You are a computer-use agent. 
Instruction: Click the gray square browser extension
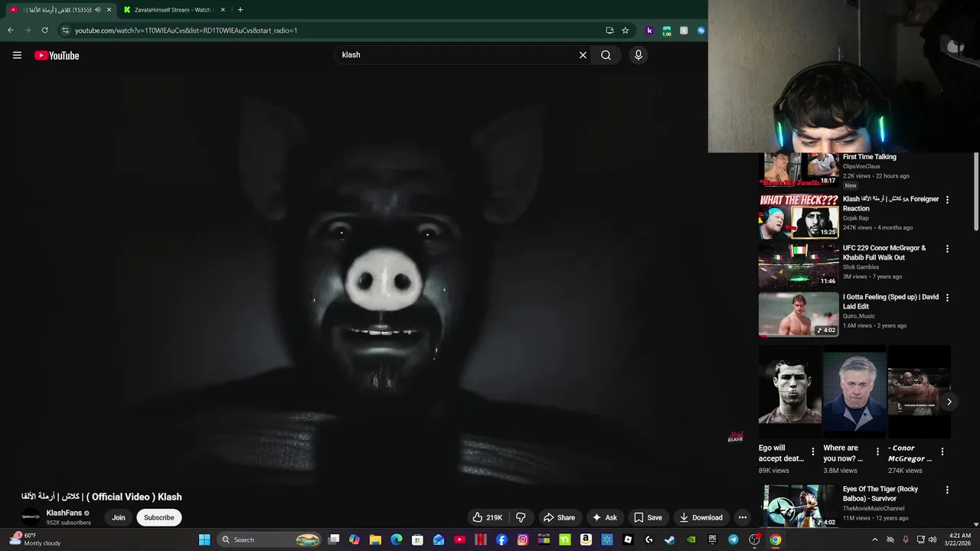click(x=684, y=31)
